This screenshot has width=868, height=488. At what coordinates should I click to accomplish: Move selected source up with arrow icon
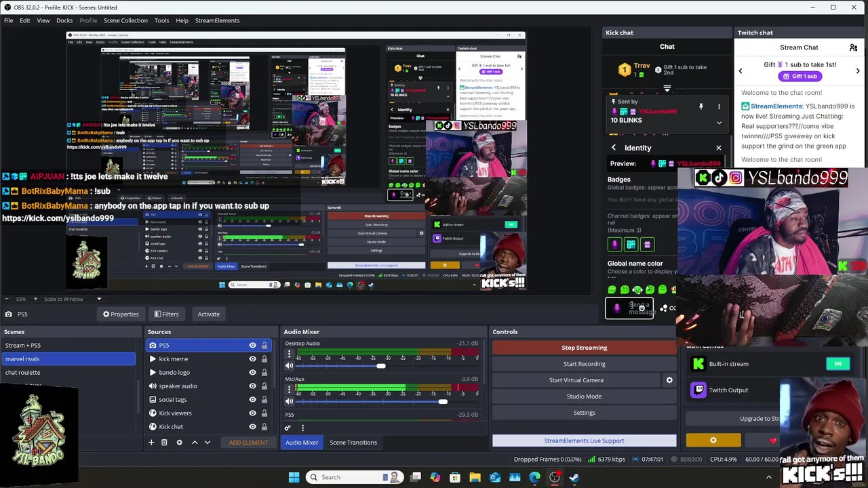[x=195, y=443]
